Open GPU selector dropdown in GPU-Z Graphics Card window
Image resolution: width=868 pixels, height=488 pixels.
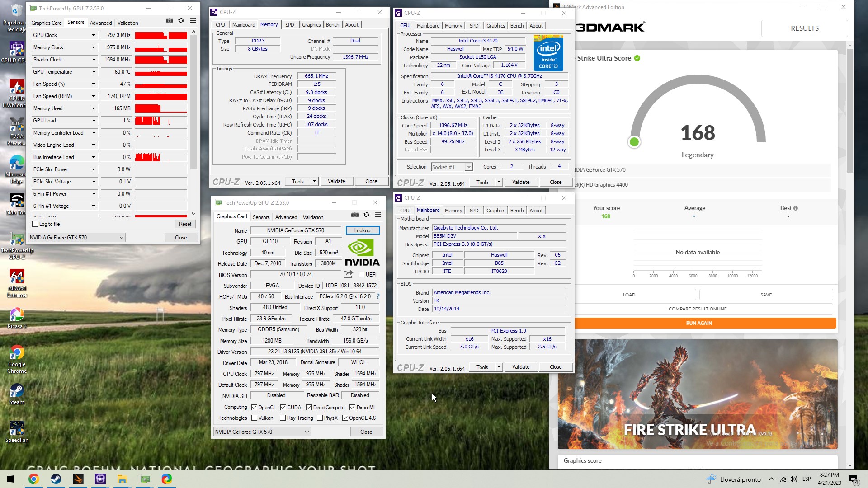pos(262,432)
